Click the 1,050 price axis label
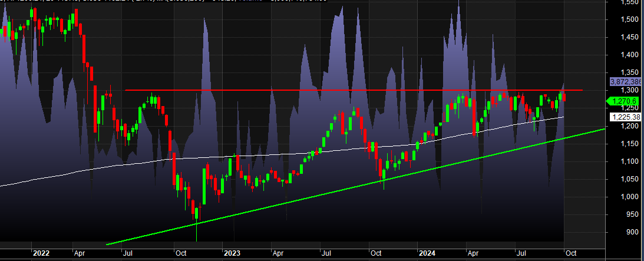644x261 pixels. 630,179
